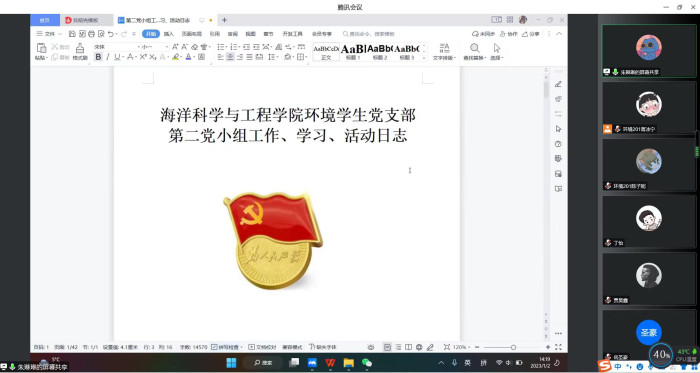
Task: Open the font size dropdown showing 小一
Action: [155, 47]
